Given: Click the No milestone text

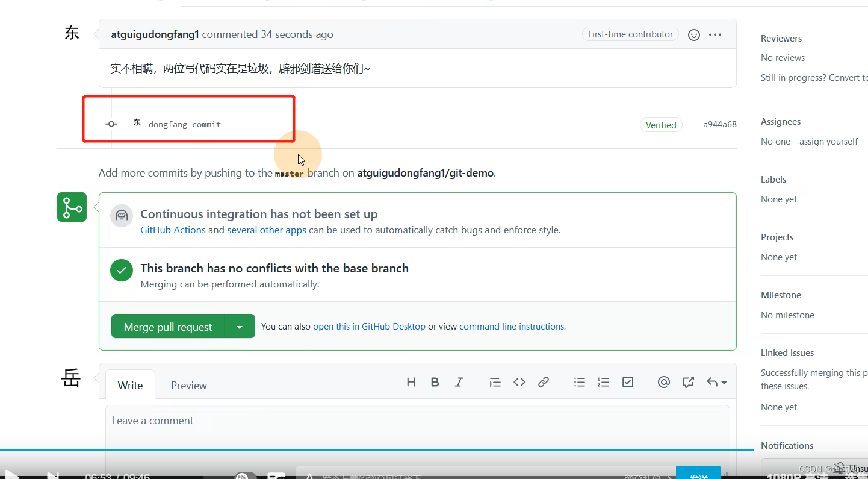Looking at the screenshot, I should 787,315.
